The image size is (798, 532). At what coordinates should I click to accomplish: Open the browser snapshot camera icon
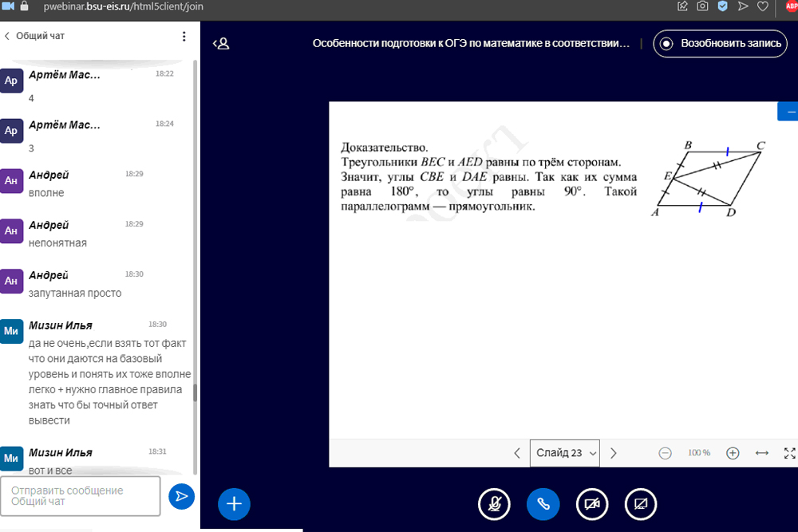pos(702,6)
